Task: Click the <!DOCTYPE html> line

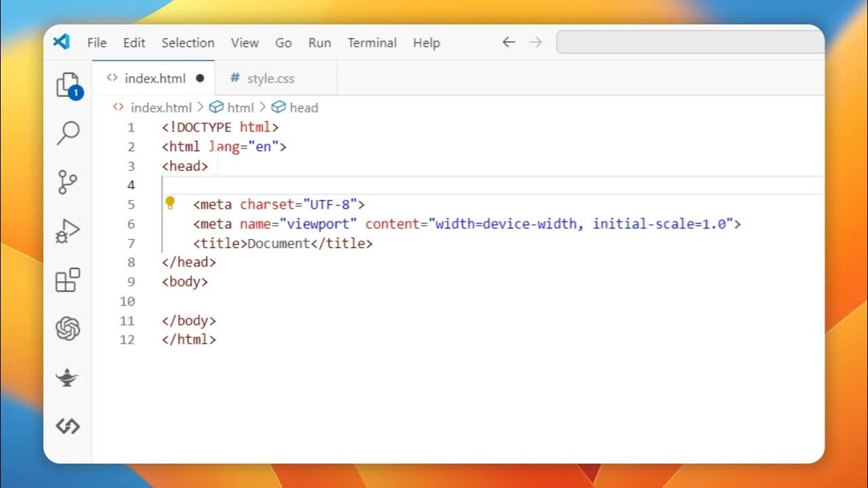Action: (x=220, y=127)
